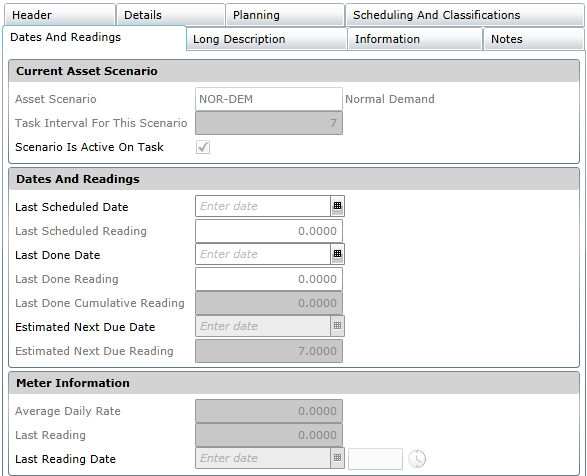
Task: Click the Last Scheduled Reading field
Action: (269, 231)
